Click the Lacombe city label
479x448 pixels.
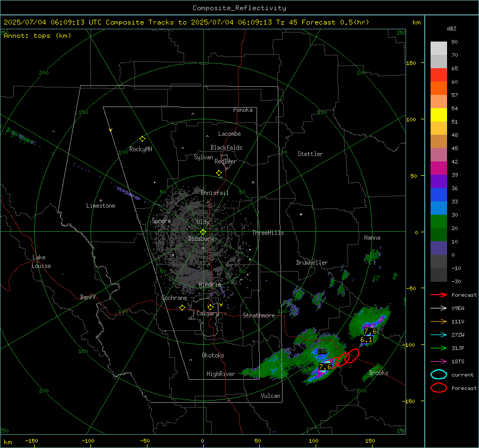(x=229, y=134)
